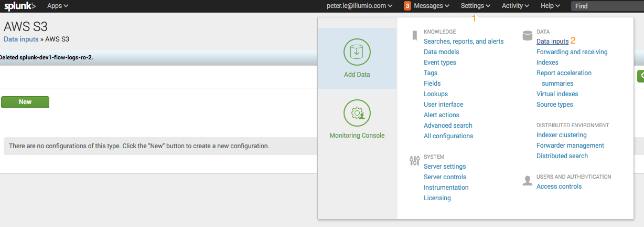Click the System sliders icon
The width and height of the screenshot is (644, 227).
[414, 161]
